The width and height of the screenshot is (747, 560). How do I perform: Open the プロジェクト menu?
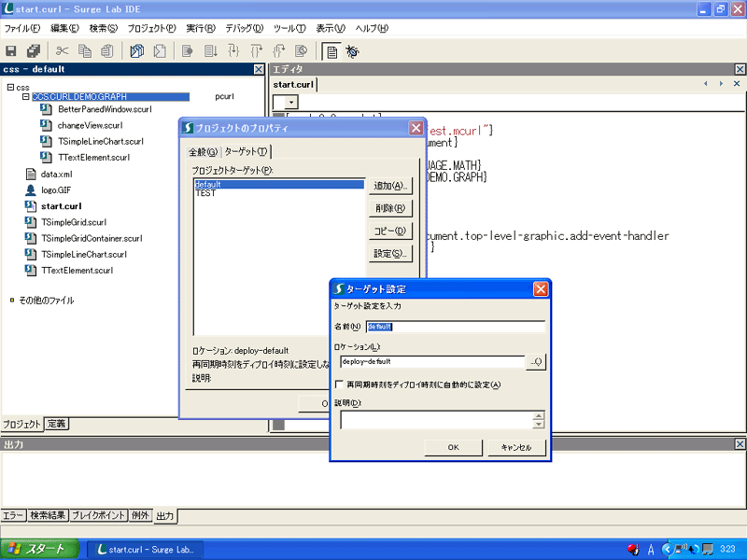click(151, 28)
